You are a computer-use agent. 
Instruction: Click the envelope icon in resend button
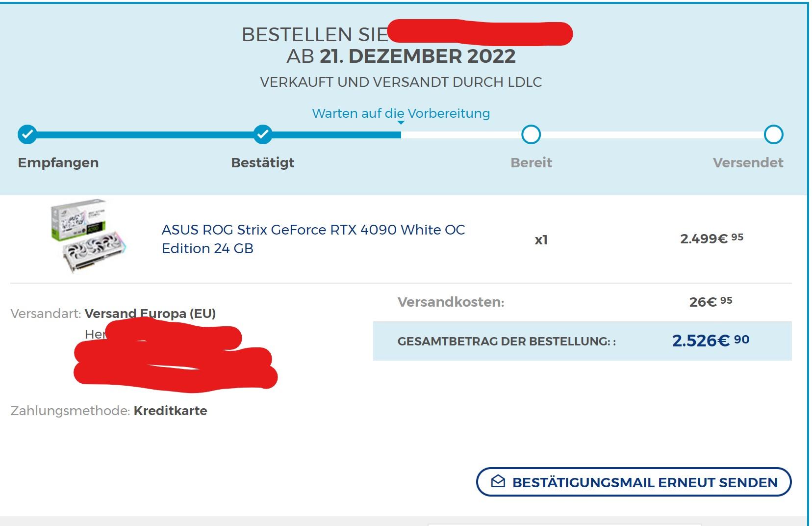pos(498,481)
